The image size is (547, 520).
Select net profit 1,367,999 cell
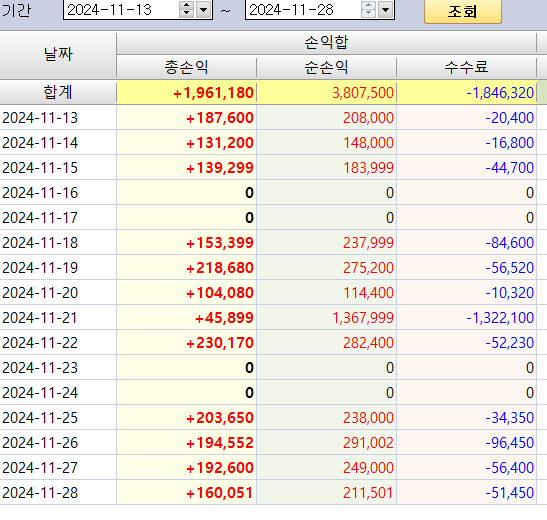click(x=327, y=318)
